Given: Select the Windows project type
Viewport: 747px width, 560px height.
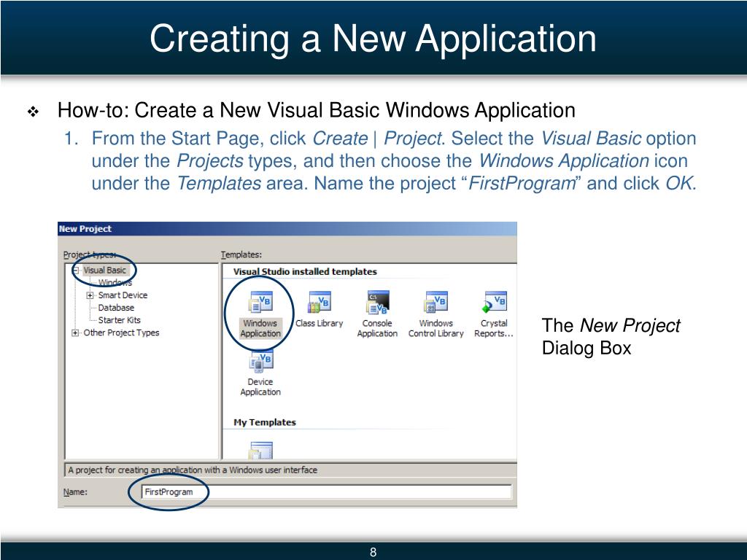Looking at the screenshot, I should click(x=115, y=283).
